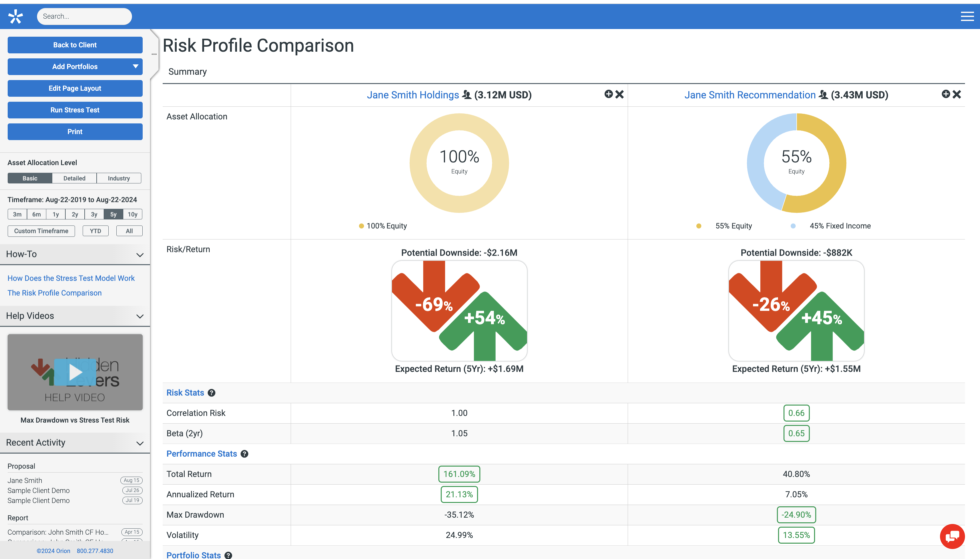Set timeframe to 1y
The image size is (980, 559).
(x=56, y=214)
